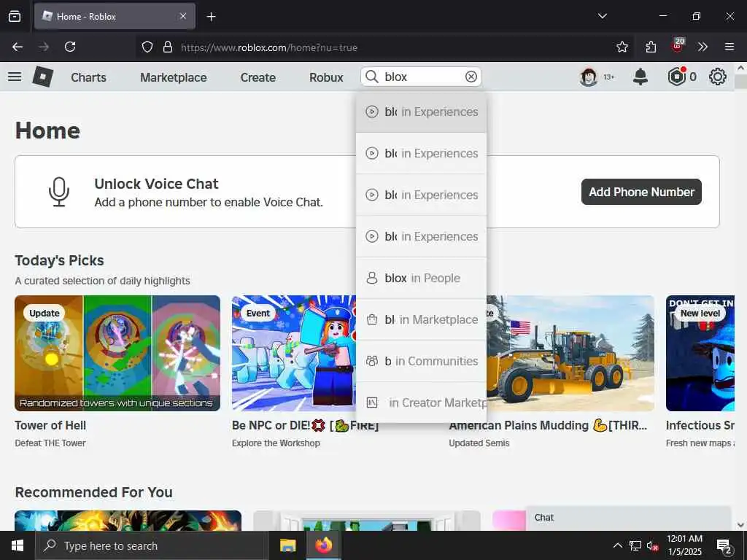
Task: Click the Tower of Hell thumbnail
Action: (117, 354)
